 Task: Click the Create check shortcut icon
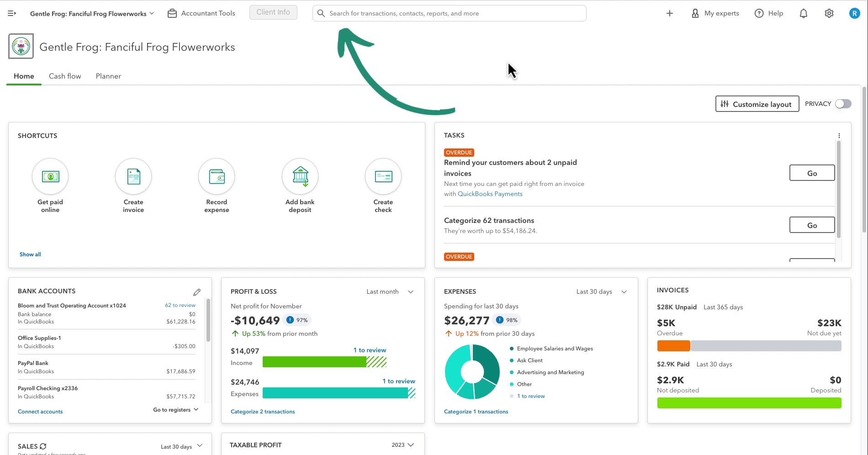point(383,176)
